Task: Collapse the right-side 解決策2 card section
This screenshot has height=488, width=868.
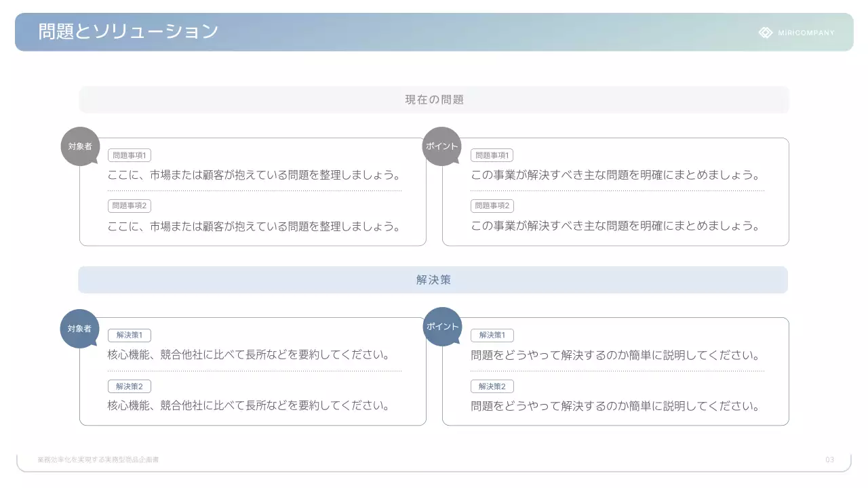Action: tap(492, 386)
